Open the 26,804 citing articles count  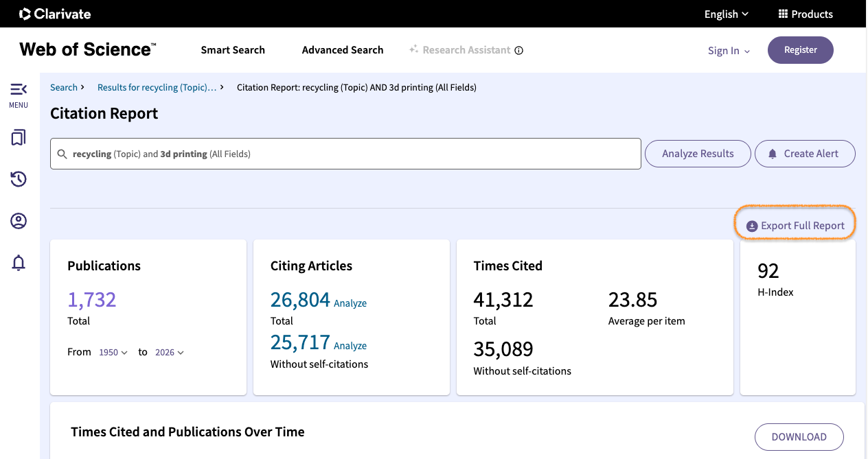pos(300,300)
